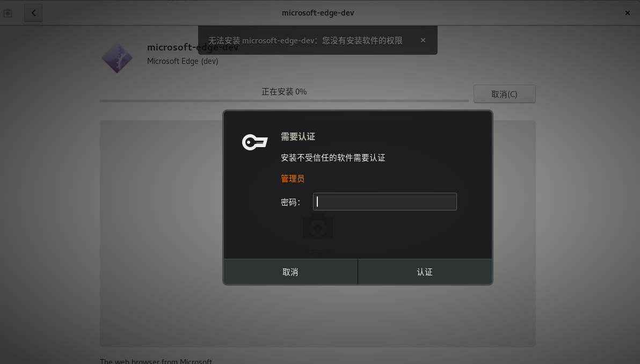Close the microsoft-edge-dev window

pos(627,13)
